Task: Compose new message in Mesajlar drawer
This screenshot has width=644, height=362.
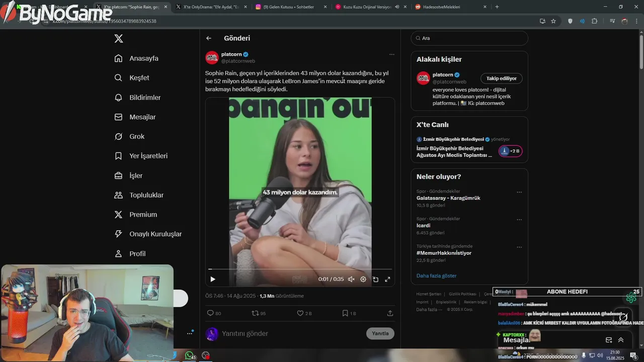Action: pos(609,340)
